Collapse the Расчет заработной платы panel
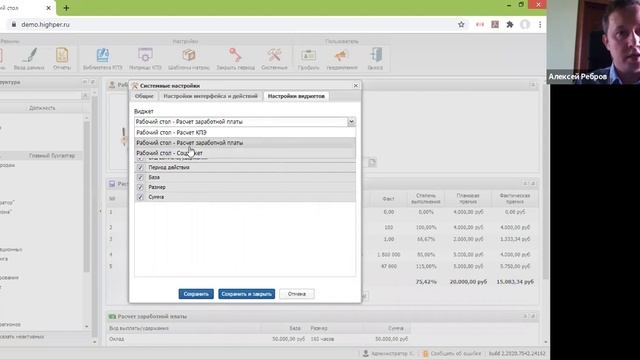This screenshot has height=360, width=640. tap(526, 316)
